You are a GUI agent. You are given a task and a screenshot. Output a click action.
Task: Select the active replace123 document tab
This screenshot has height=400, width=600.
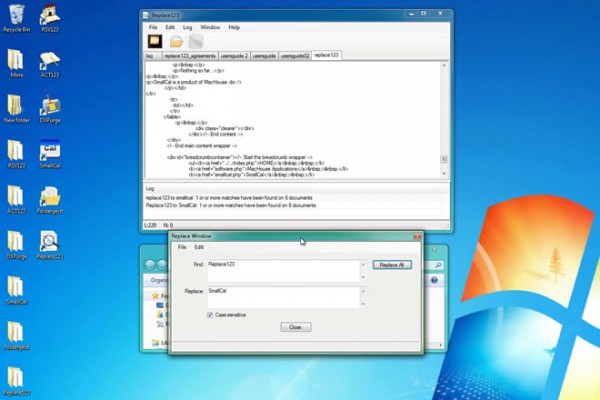pos(326,55)
